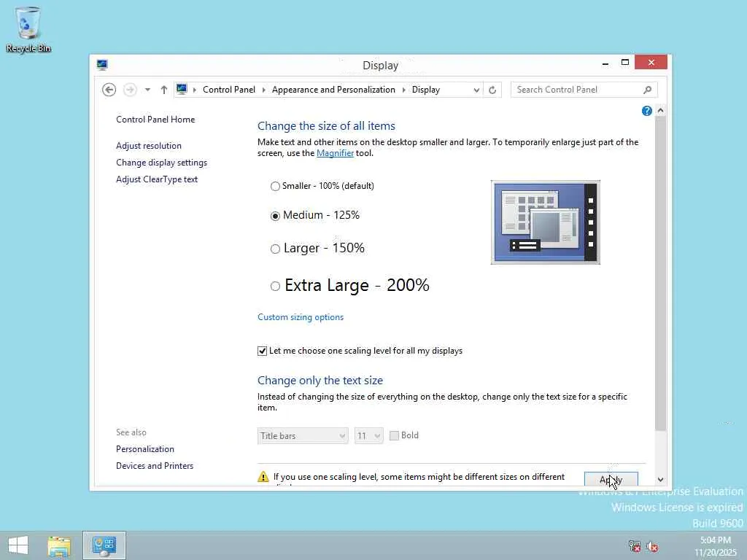Uncheck one scaling level for all displays
The height and width of the screenshot is (560, 747).
(262, 351)
